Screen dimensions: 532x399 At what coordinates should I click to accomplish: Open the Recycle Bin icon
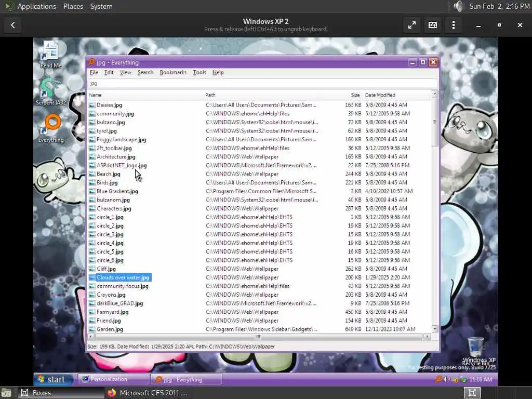476,351
